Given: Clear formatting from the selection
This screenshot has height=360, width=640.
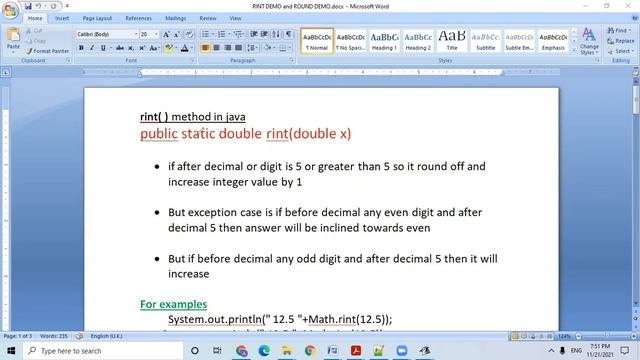Looking at the screenshot, I should tap(189, 35).
